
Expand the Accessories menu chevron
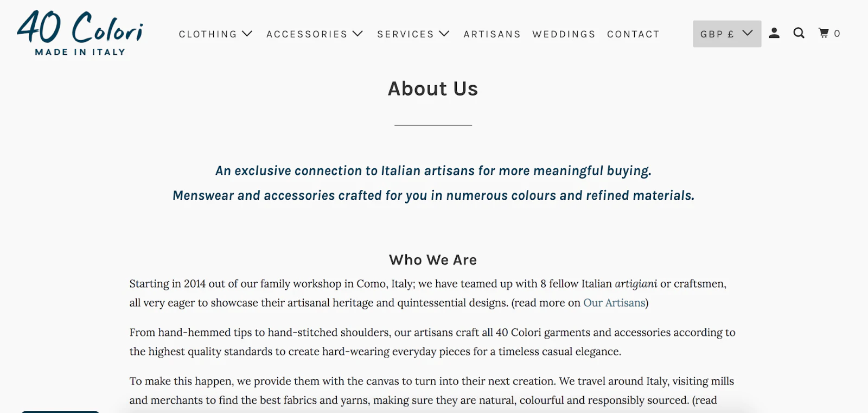pos(358,34)
